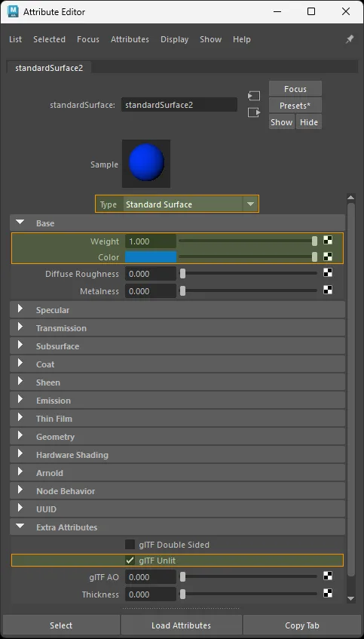The image size is (364, 639).
Task: Click the scrollbar down arrow
Action: pyautogui.click(x=350, y=598)
